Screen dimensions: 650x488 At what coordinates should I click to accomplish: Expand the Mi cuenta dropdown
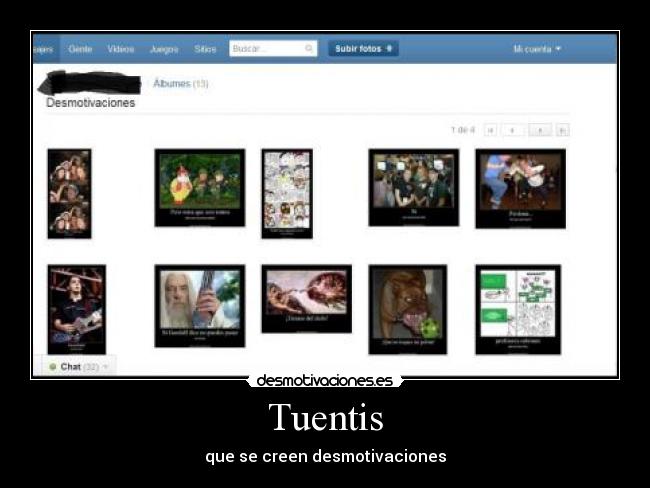(x=537, y=49)
